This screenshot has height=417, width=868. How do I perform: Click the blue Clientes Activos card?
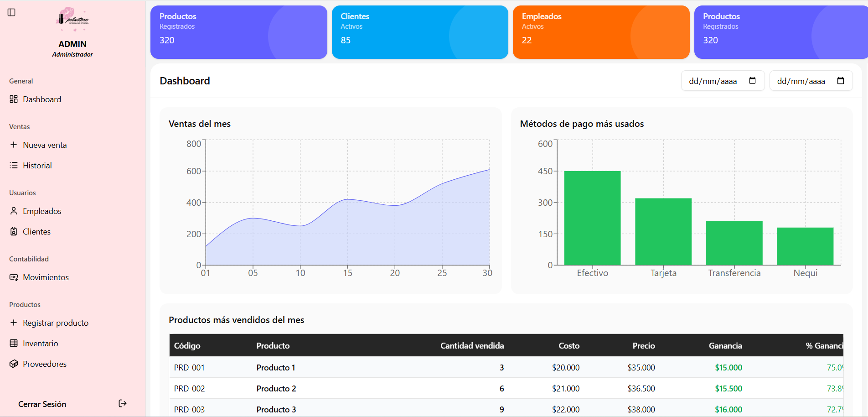(x=420, y=32)
